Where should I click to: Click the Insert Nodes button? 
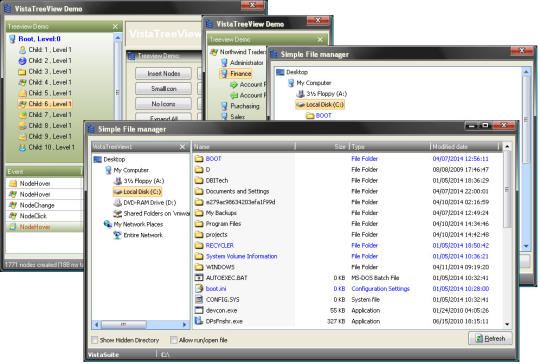coord(164,74)
